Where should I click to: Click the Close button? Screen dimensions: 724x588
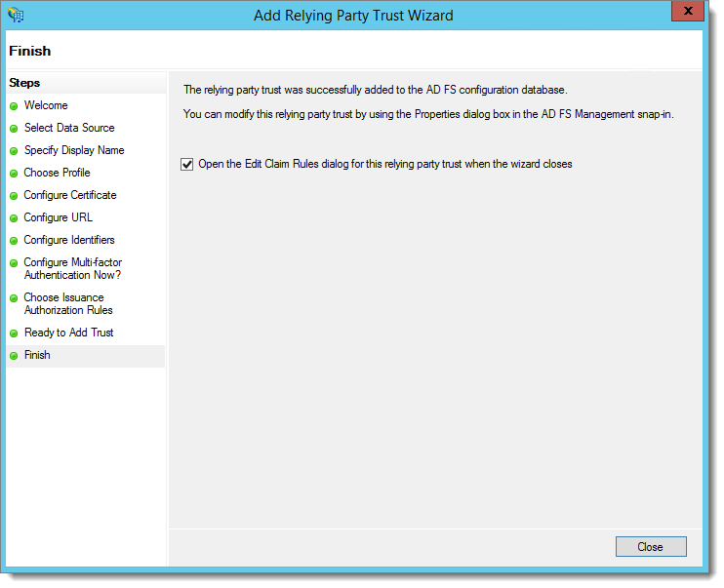(651, 546)
